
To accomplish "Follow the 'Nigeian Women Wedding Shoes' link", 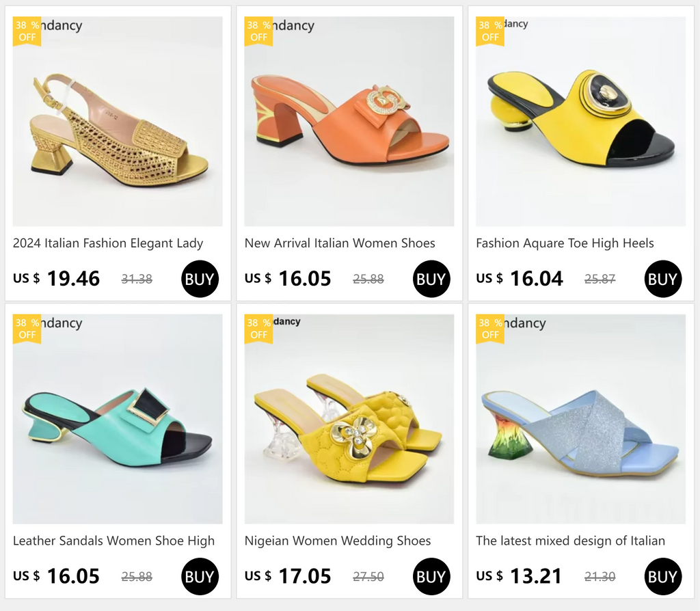I will pos(338,541).
